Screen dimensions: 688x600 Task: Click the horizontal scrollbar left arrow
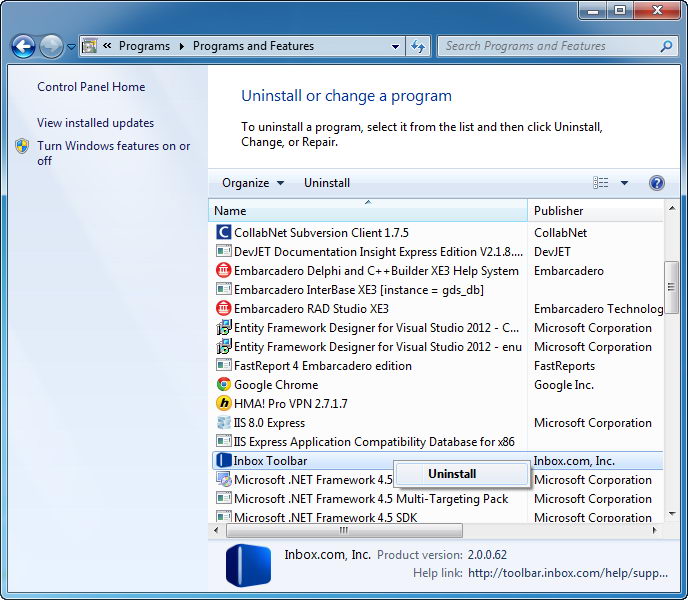click(216, 530)
